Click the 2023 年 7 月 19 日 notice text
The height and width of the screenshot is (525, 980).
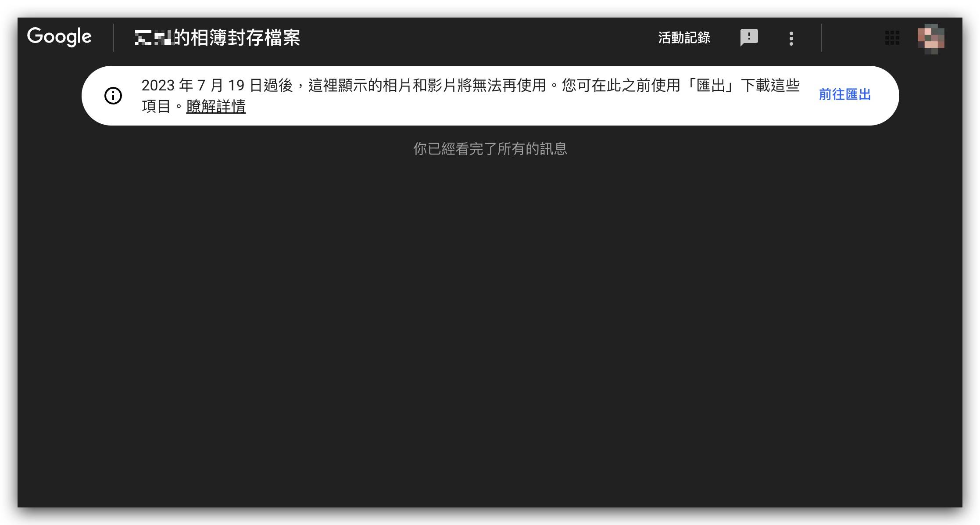pyautogui.click(x=470, y=95)
